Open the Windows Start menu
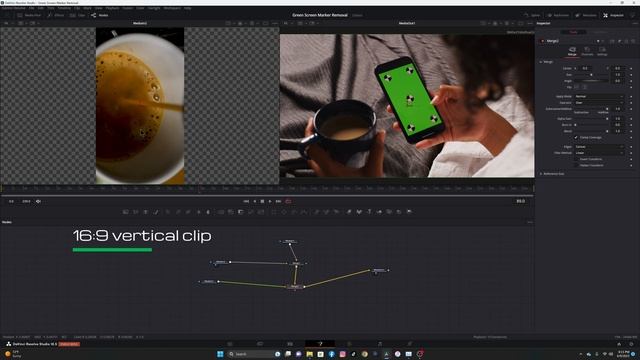640x360 pixels. 220,354
